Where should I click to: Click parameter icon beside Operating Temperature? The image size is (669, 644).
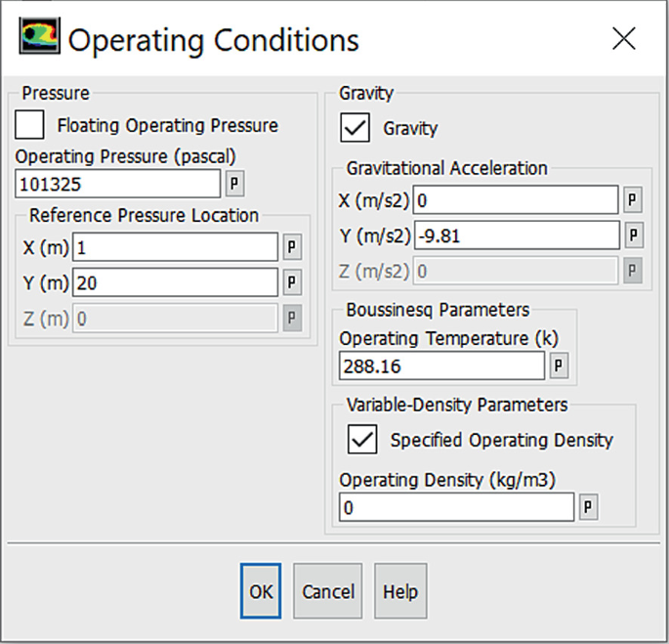[x=559, y=365]
